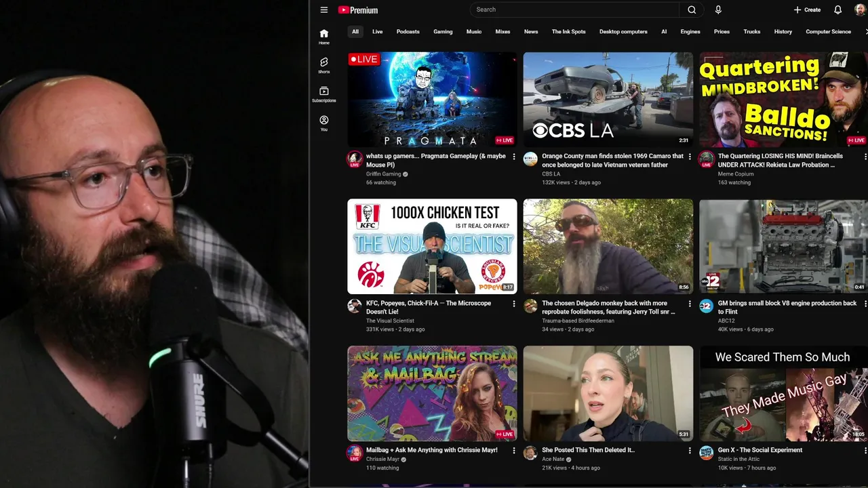868x488 pixels.
Task: Click in the Search input field
Action: (574, 9)
